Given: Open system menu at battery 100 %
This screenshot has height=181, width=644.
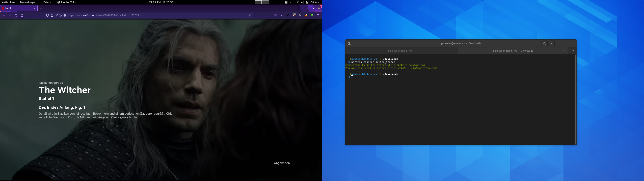Looking at the screenshot, I should pyautogui.click(x=313, y=2).
